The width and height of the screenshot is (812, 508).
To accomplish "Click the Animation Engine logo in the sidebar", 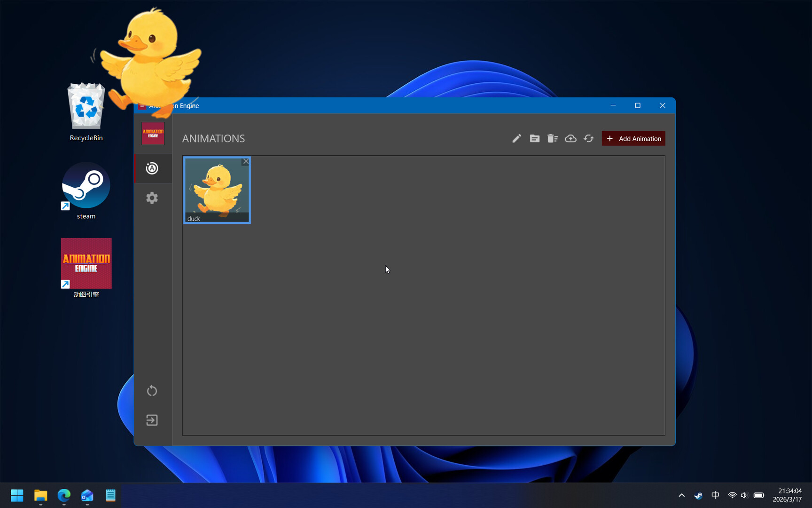I will [153, 134].
